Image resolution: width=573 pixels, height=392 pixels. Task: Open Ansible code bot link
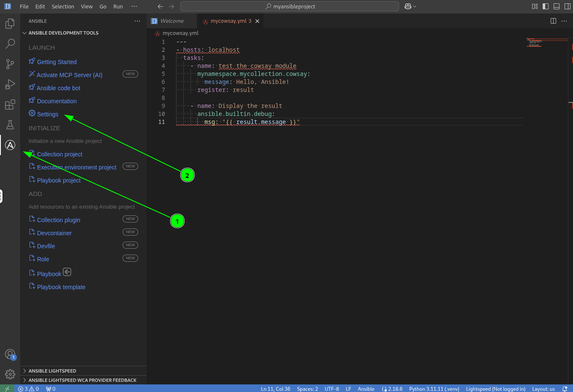[x=59, y=88]
